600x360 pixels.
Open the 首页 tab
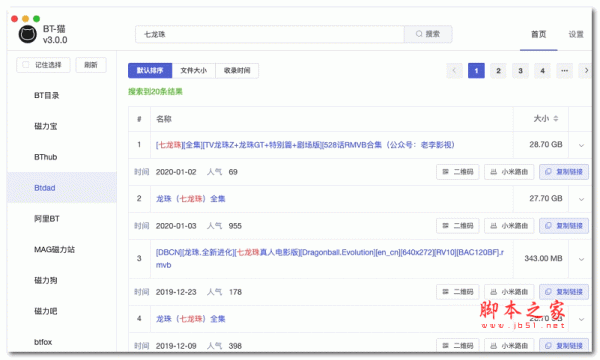point(538,34)
